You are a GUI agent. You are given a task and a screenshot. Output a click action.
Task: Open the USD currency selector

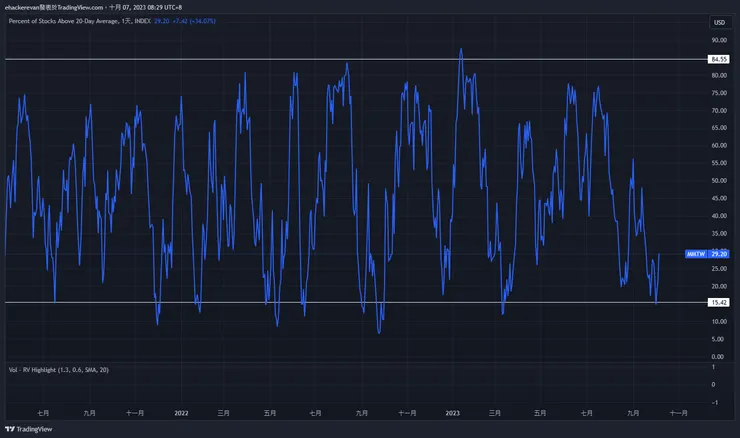pyautogui.click(x=719, y=22)
